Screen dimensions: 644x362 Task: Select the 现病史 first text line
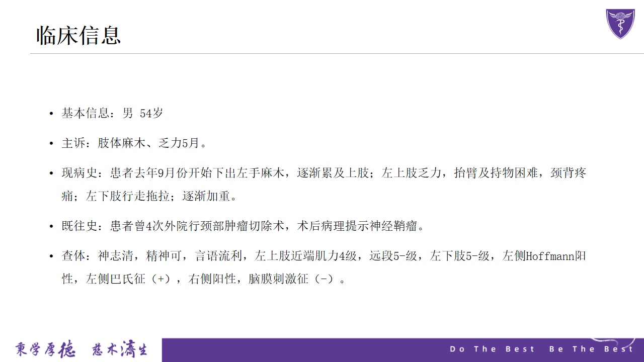tap(324, 173)
